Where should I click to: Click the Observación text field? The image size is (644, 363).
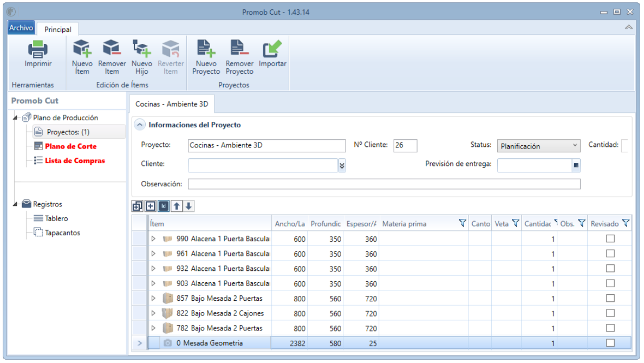tap(384, 184)
